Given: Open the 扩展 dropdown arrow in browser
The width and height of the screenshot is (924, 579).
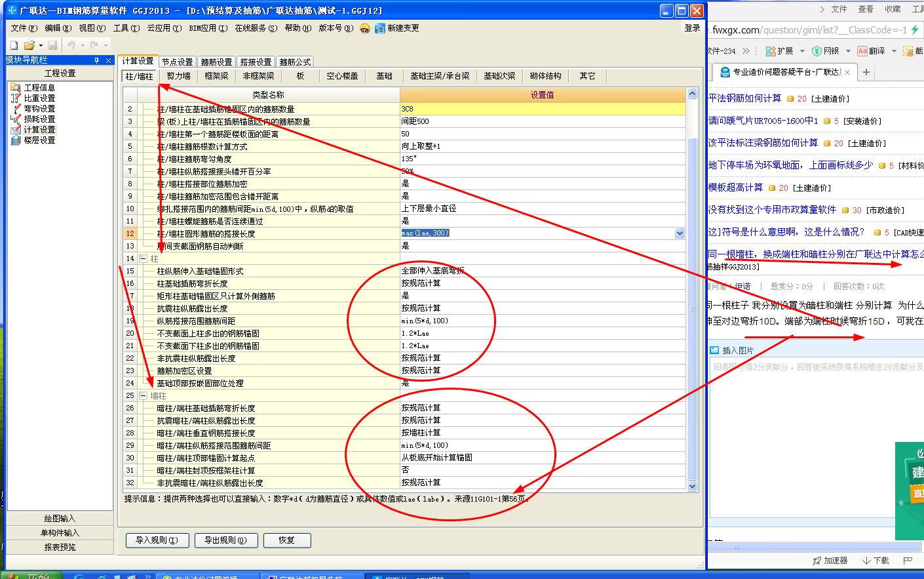Looking at the screenshot, I should coord(802,51).
